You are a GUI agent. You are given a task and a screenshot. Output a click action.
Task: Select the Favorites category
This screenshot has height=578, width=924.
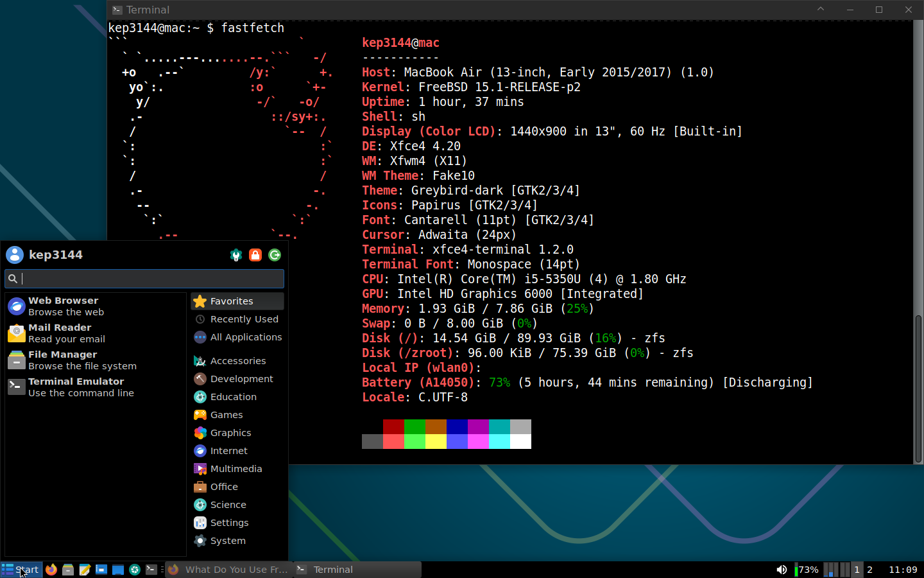point(237,301)
